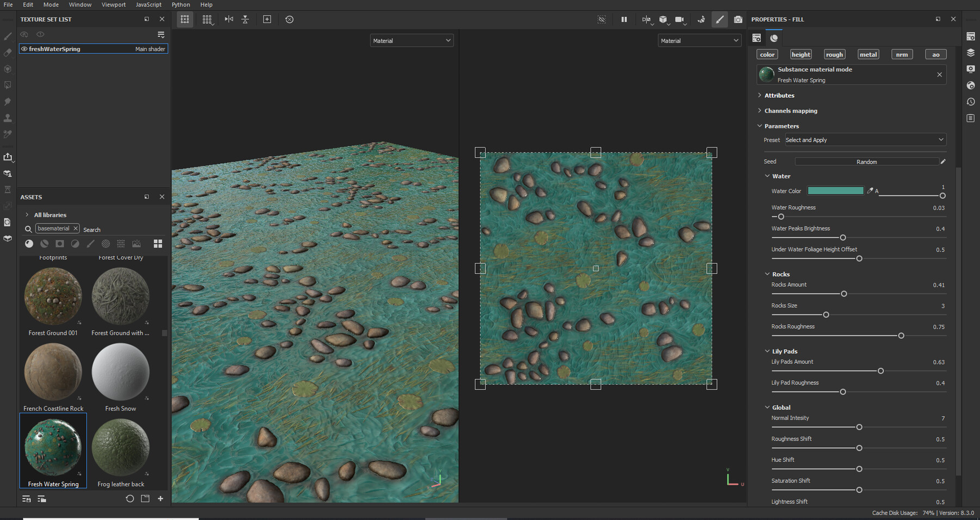Enable symmetry in the top toolbar

click(x=228, y=20)
